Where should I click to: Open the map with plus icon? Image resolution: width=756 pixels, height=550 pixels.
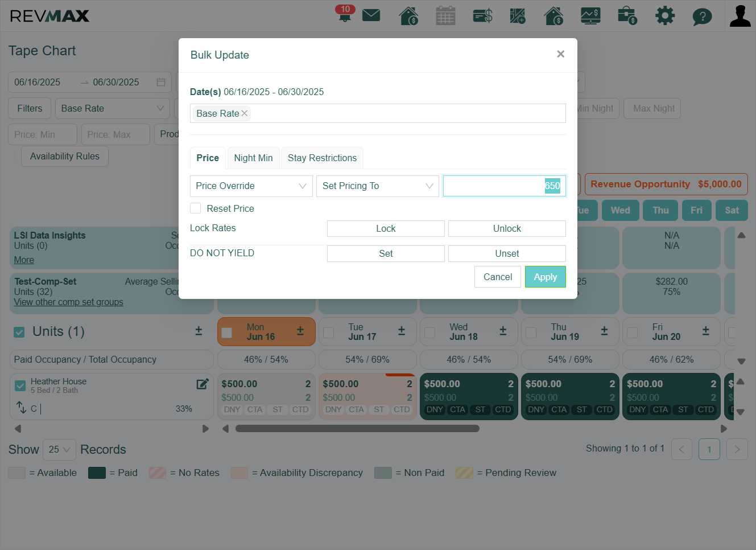tap(518, 15)
